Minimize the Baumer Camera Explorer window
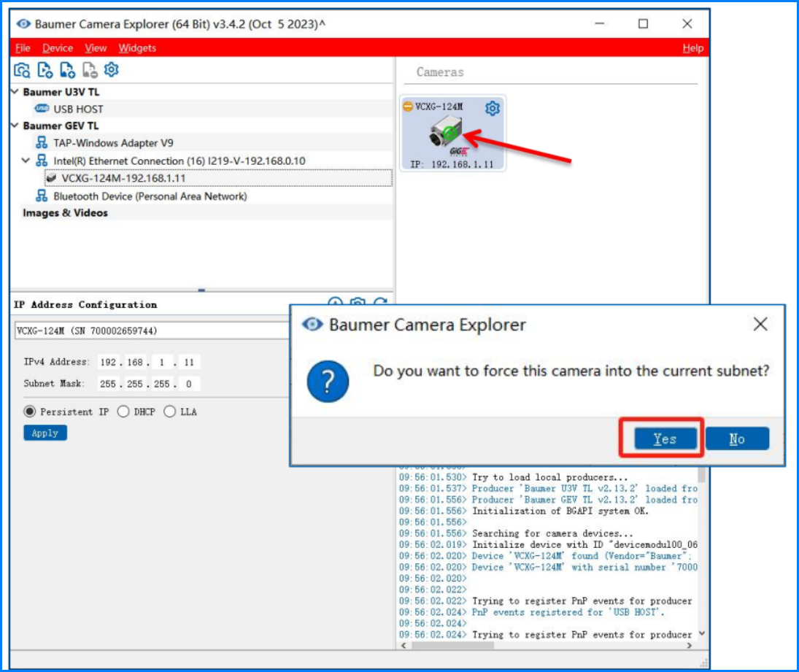 (x=600, y=24)
